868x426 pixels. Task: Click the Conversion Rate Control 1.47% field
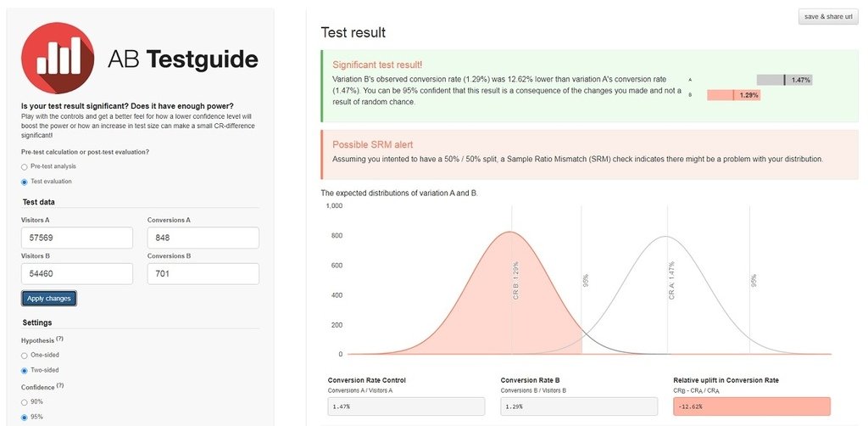tap(406, 406)
